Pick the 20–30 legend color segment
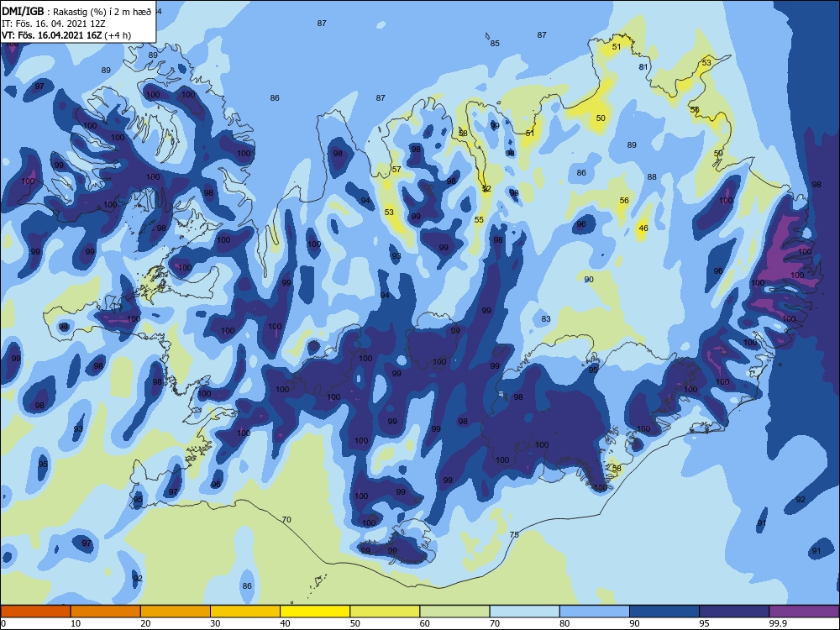Screen dimensions: 840x630 pyautogui.click(x=176, y=612)
